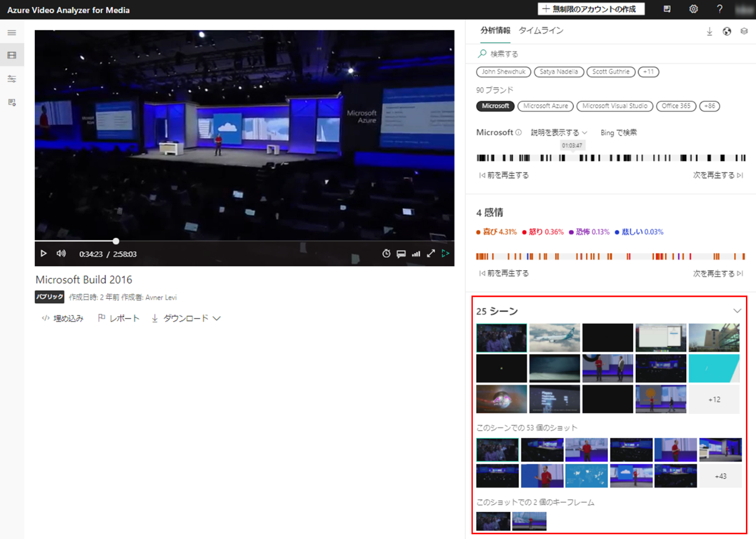Play the video with the play icon
Image resolution: width=756 pixels, height=539 pixels.
click(43, 254)
